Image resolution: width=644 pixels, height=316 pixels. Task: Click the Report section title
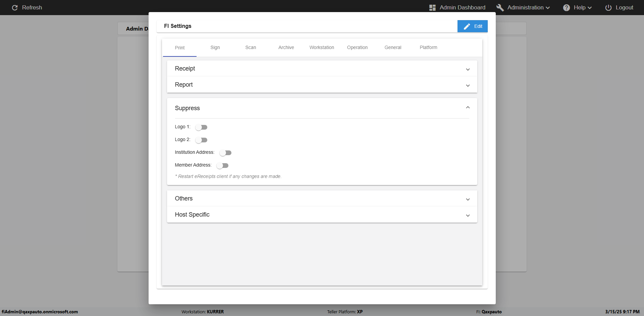tap(184, 85)
